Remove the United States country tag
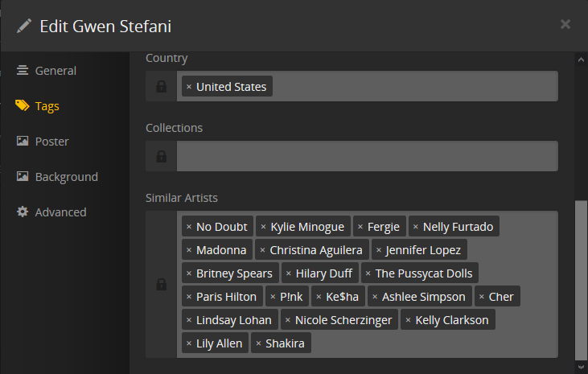The width and height of the screenshot is (588, 374). (189, 87)
